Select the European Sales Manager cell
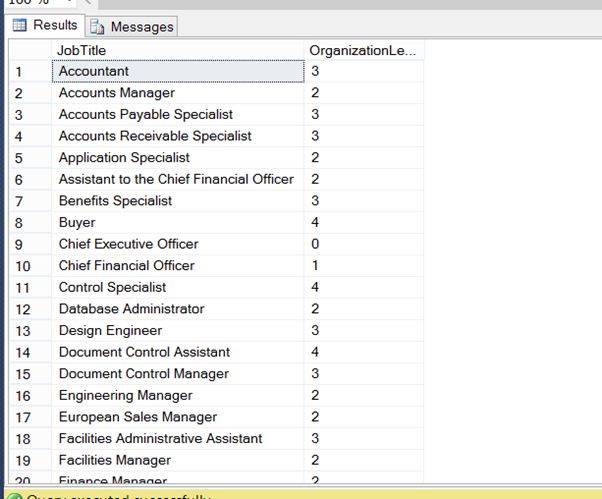The height and width of the screenshot is (499, 602). (x=178, y=417)
